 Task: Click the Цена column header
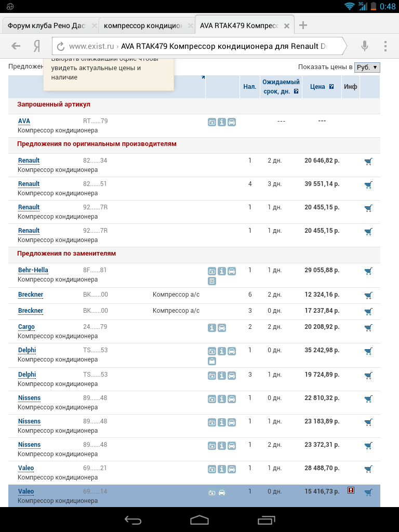click(x=317, y=87)
